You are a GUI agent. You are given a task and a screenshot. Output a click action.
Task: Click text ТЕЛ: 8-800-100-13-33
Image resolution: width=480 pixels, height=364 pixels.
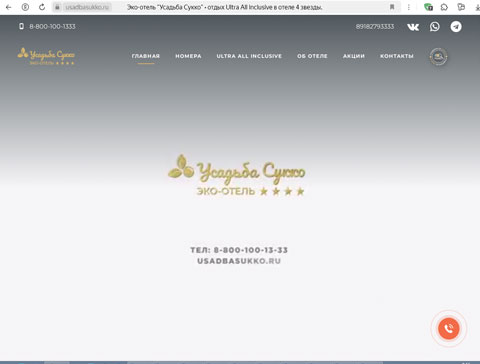(239, 250)
